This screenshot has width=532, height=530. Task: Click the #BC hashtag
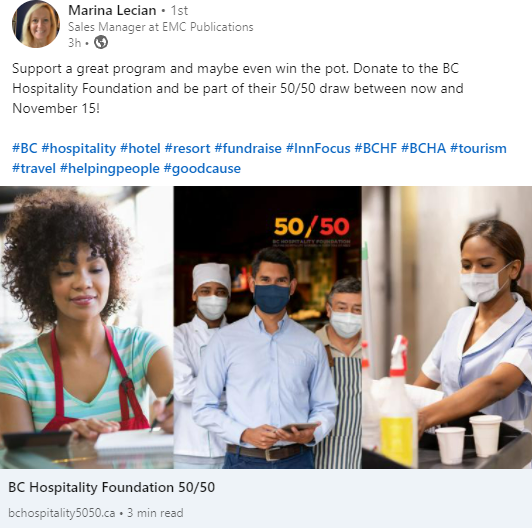click(25, 148)
